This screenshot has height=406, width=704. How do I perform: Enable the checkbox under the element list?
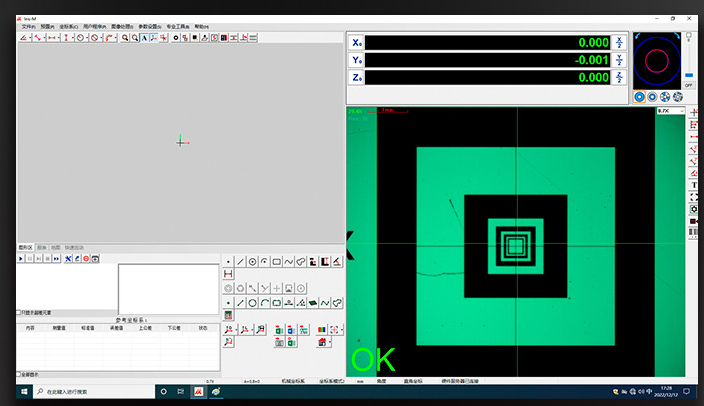coord(19,312)
